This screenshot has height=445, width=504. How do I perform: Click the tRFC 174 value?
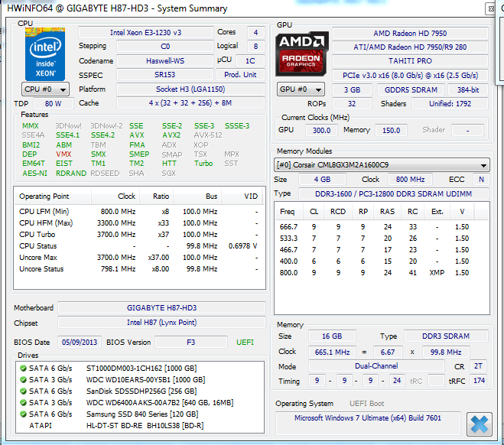(x=479, y=381)
